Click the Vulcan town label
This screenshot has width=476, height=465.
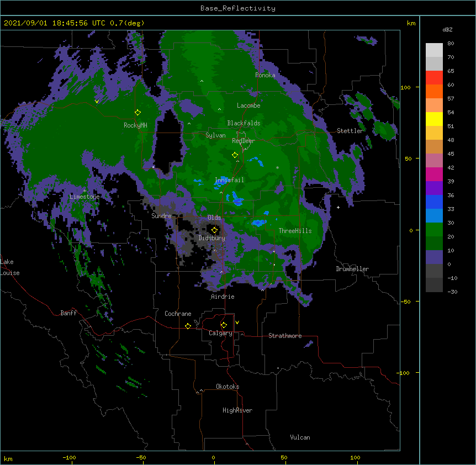(x=300, y=437)
